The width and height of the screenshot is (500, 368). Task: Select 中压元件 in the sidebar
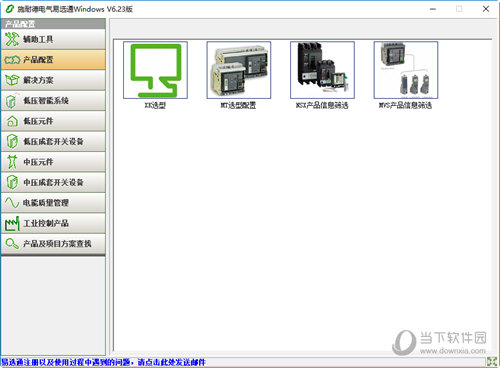(x=53, y=162)
